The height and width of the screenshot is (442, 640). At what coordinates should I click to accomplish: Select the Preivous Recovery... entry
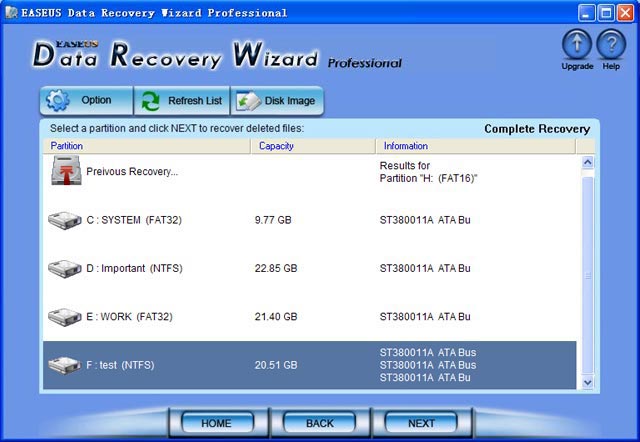pyautogui.click(x=132, y=171)
